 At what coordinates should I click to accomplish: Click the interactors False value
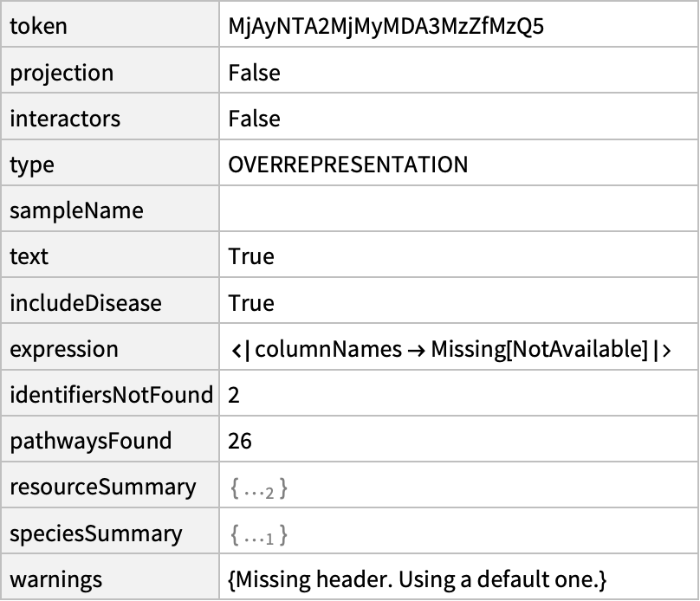click(x=255, y=119)
